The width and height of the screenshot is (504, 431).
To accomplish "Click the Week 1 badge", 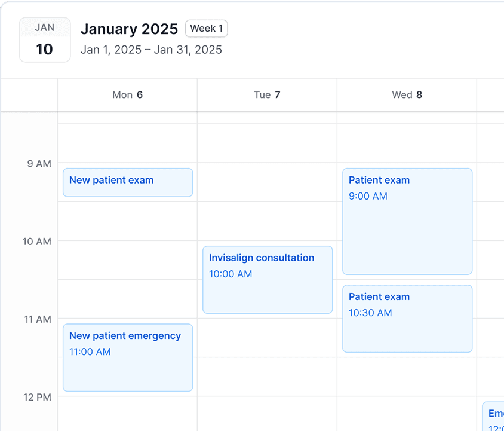I will pyautogui.click(x=206, y=29).
